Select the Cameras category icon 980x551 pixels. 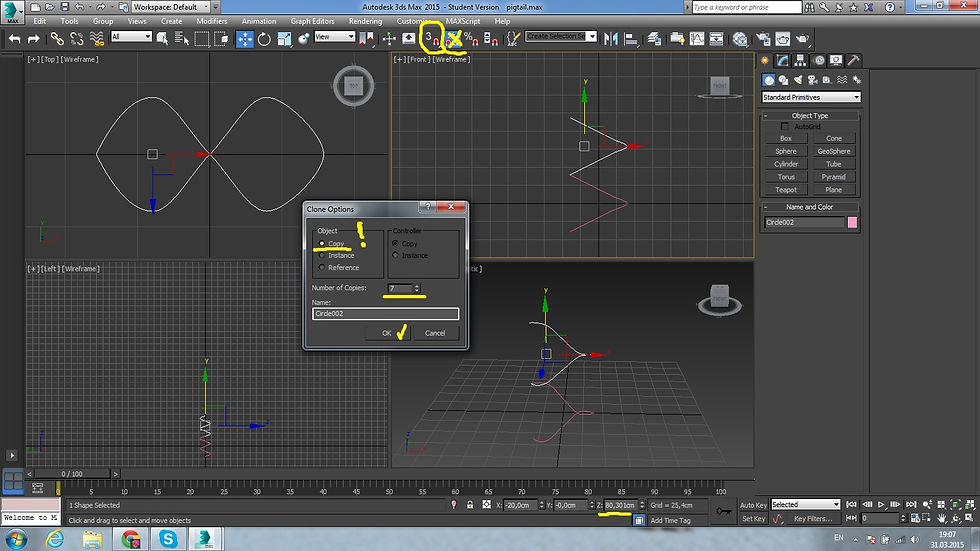pos(812,80)
